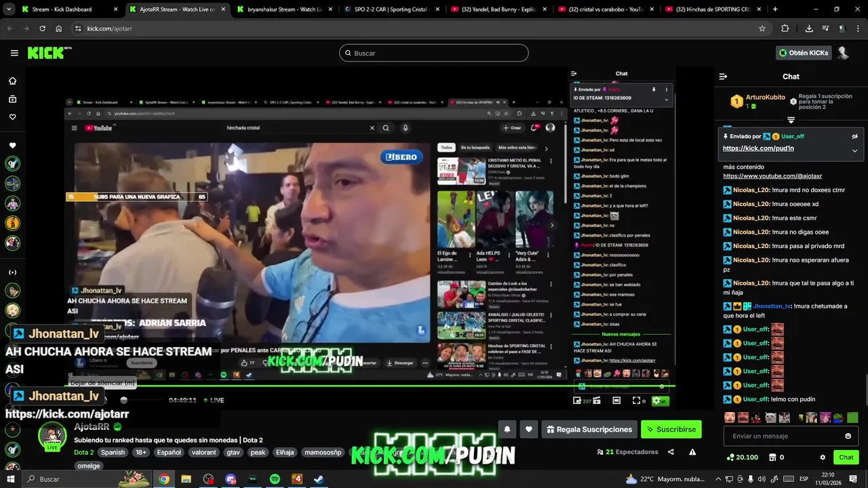Click ArturoKubito in gift leaderboard
The width and height of the screenshot is (868, 488).
click(x=766, y=98)
